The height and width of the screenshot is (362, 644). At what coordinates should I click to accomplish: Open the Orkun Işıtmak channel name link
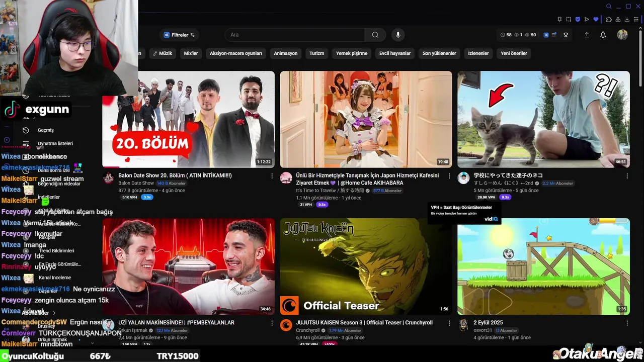tap(133, 330)
